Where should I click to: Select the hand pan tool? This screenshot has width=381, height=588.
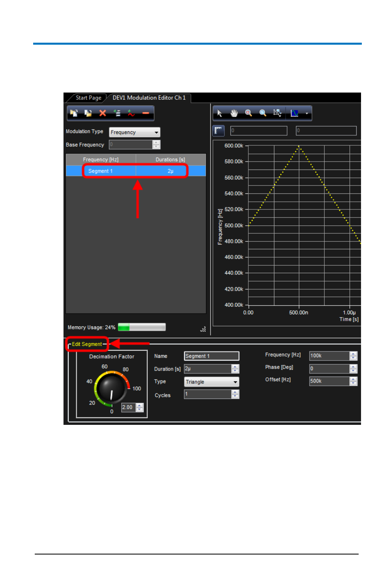click(234, 113)
